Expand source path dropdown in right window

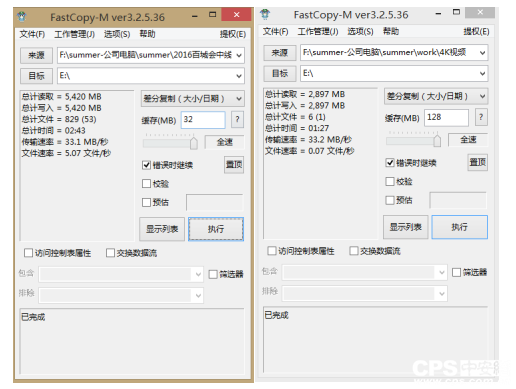click(482, 53)
